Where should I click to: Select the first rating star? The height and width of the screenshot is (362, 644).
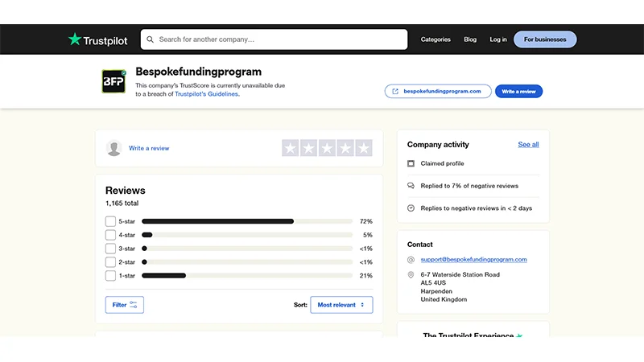291,148
